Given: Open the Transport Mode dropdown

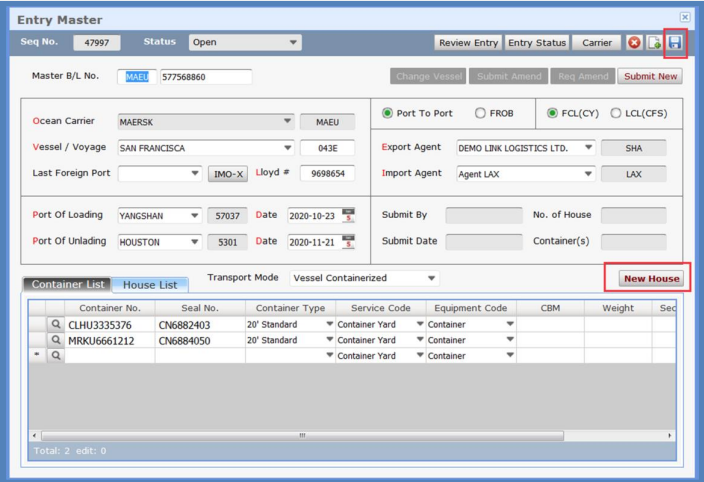Looking at the screenshot, I should [431, 277].
